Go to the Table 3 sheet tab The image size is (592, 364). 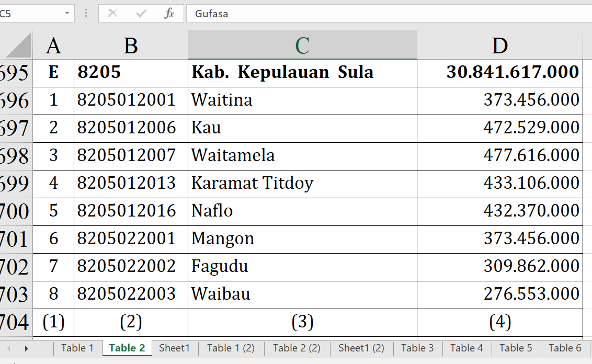tap(417, 348)
